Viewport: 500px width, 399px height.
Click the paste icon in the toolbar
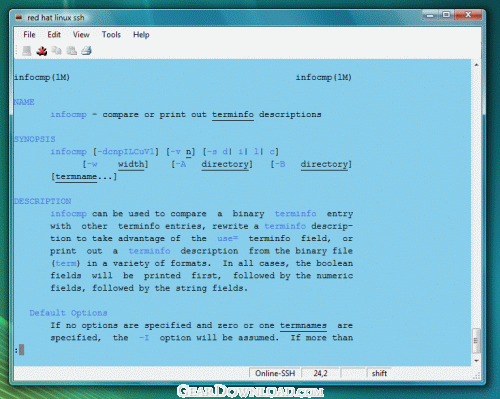click(x=72, y=50)
